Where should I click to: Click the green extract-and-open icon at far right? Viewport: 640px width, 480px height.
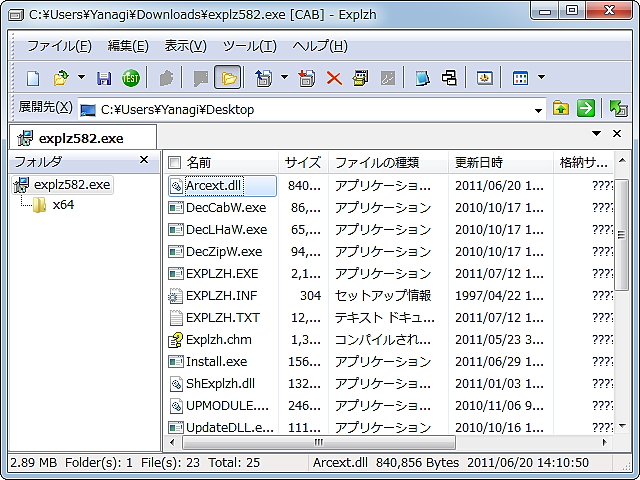click(618, 109)
